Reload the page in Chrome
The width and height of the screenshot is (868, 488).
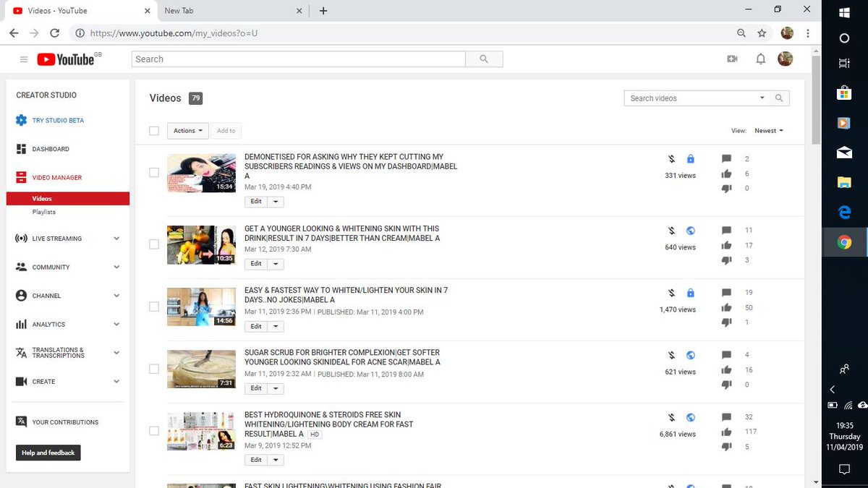click(54, 33)
